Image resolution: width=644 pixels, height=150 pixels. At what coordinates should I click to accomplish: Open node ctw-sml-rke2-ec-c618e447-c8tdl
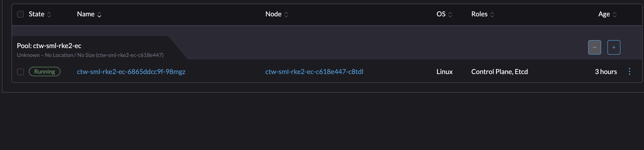315,72
